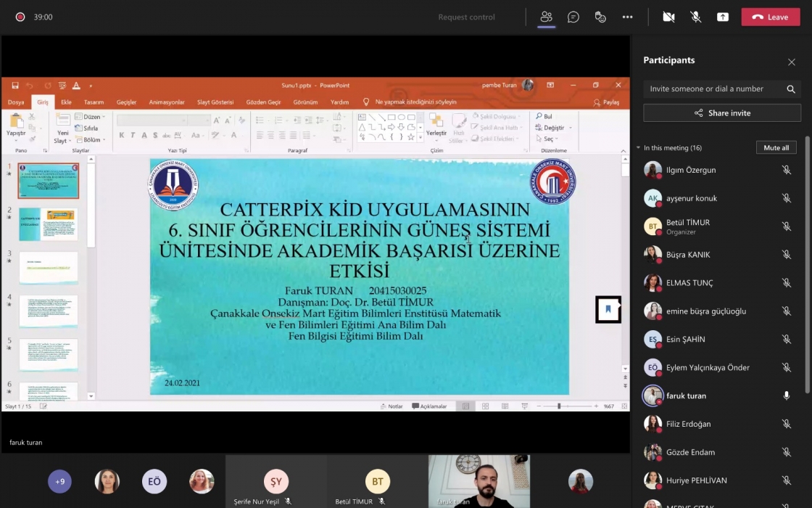Toggle the Notlar notes pane
812x508 pixels.
click(x=391, y=406)
